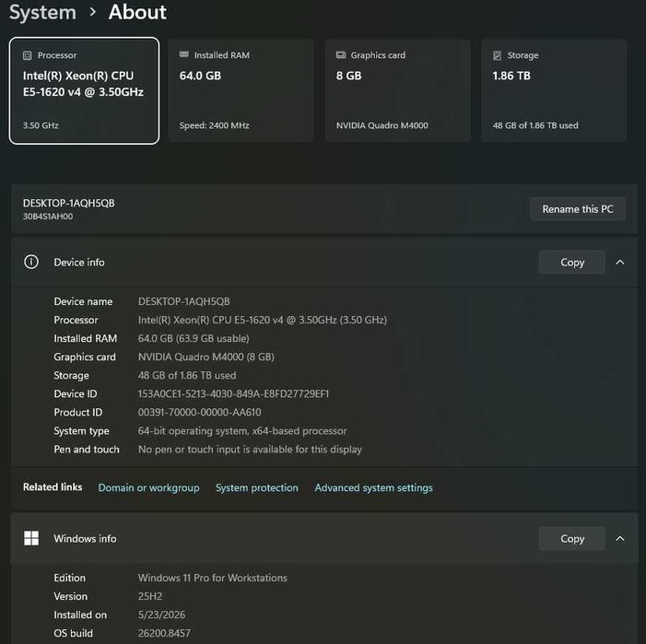The image size is (646, 644).
Task: Open Domain or workgroup link
Action: pos(148,487)
